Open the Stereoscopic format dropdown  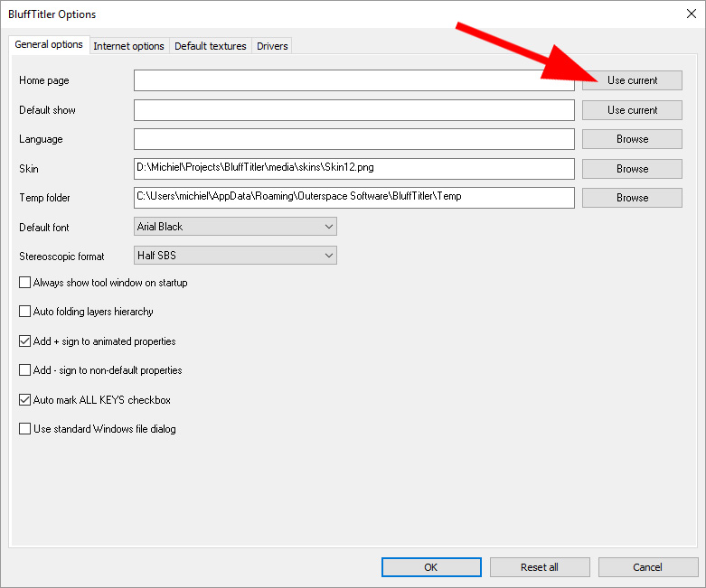pos(235,255)
